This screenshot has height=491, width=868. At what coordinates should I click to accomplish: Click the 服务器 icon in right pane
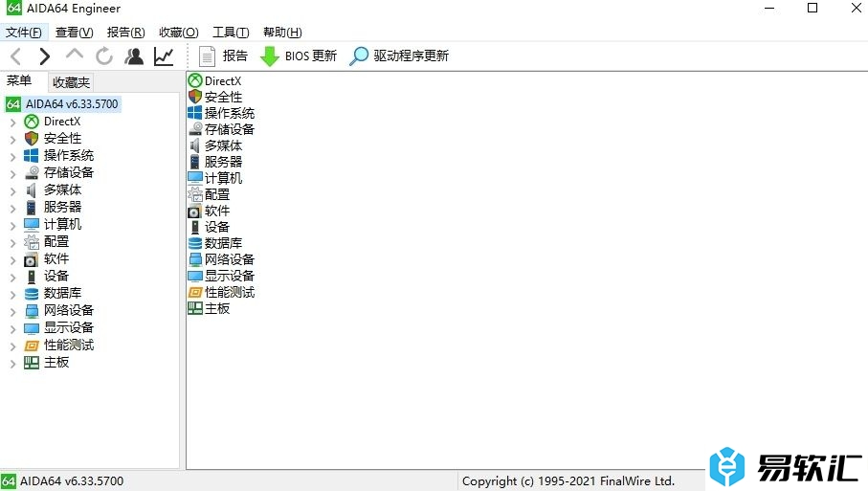click(195, 162)
